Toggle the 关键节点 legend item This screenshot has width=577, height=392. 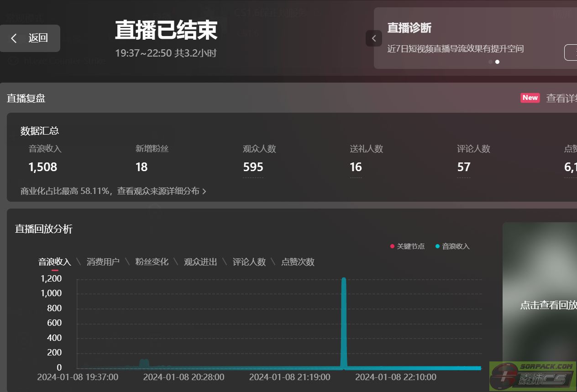tap(407, 246)
